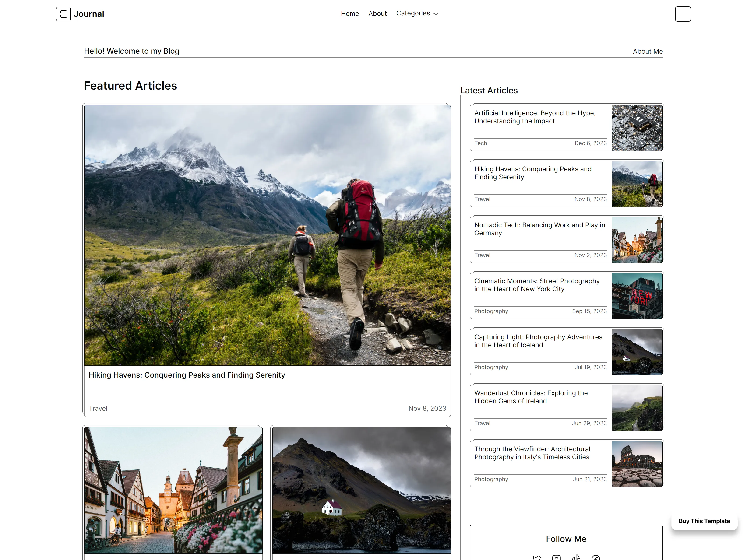The image size is (747, 560).
Task: Click the empty square button in the header
Action: (683, 14)
